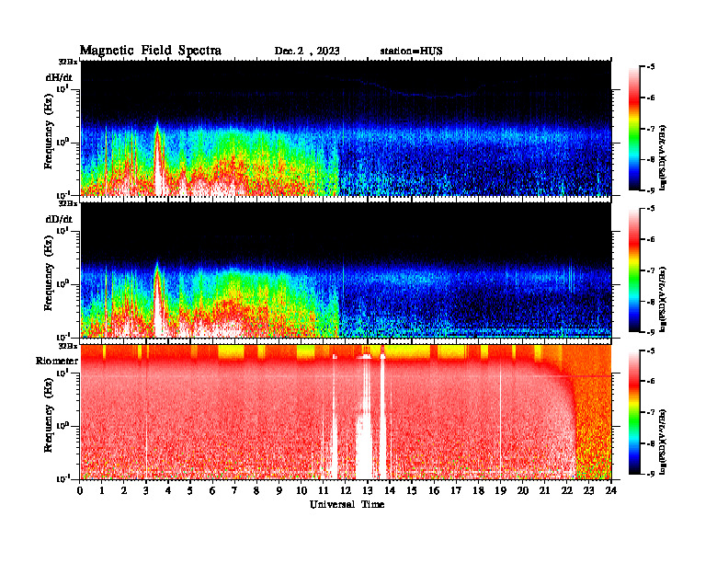Click hour tick label '21' on time axis

click(544, 490)
